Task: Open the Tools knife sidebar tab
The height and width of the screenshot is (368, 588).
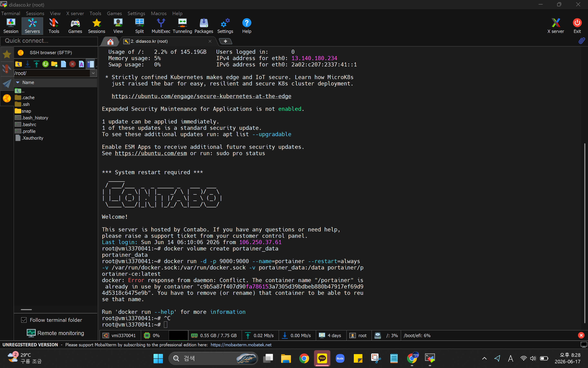Action: click(x=7, y=69)
